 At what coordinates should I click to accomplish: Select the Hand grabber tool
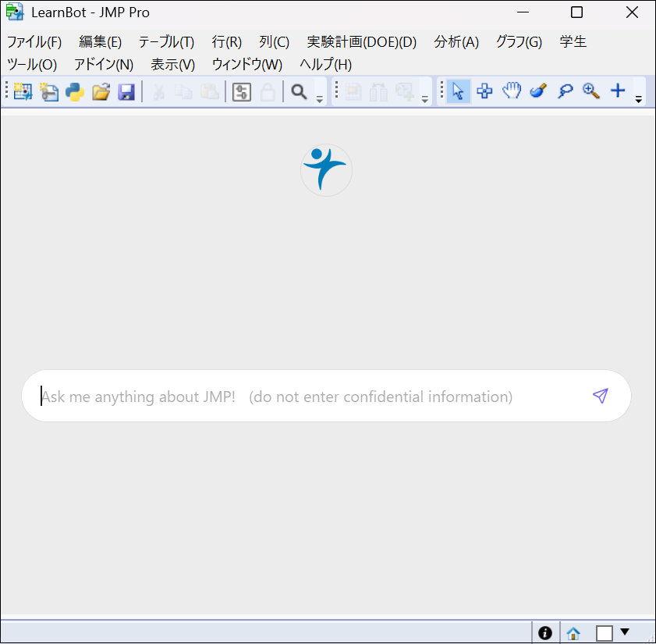[x=511, y=91]
